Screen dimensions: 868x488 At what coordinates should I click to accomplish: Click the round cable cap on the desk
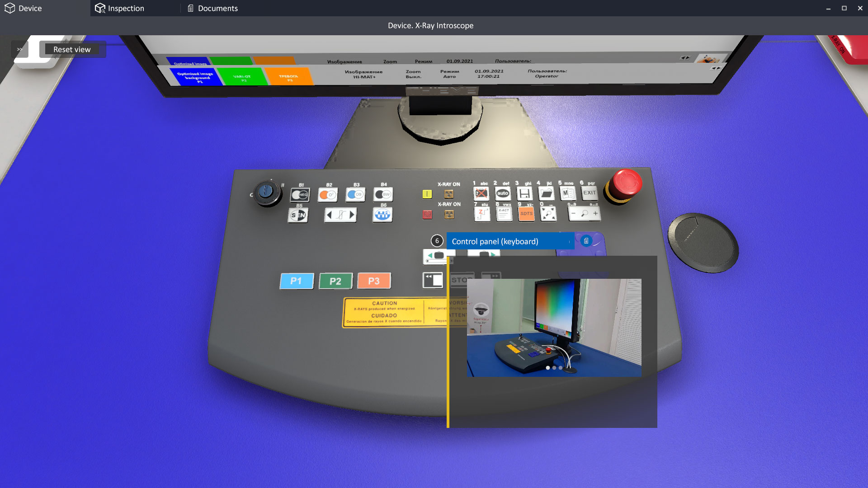[x=703, y=242]
